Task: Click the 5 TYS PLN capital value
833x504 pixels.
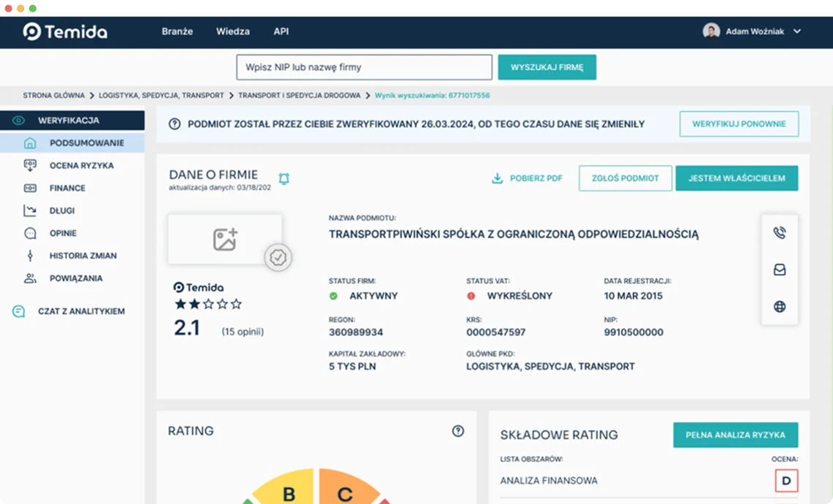Action: pyautogui.click(x=352, y=367)
